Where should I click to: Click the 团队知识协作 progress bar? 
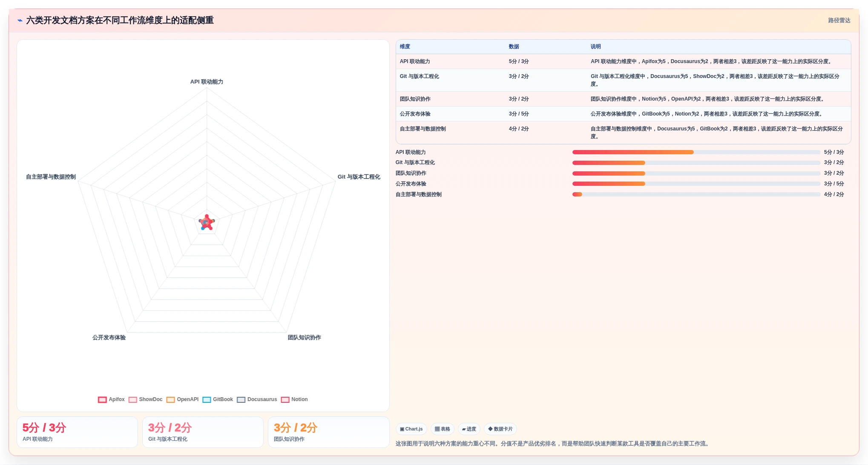[x=696, y=173]
